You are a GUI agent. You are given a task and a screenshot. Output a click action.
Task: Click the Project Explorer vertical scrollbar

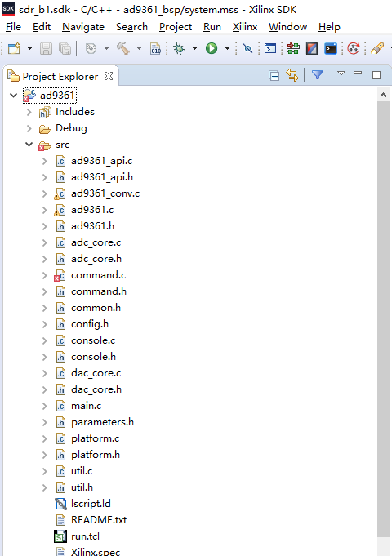[x=383, y=319]
